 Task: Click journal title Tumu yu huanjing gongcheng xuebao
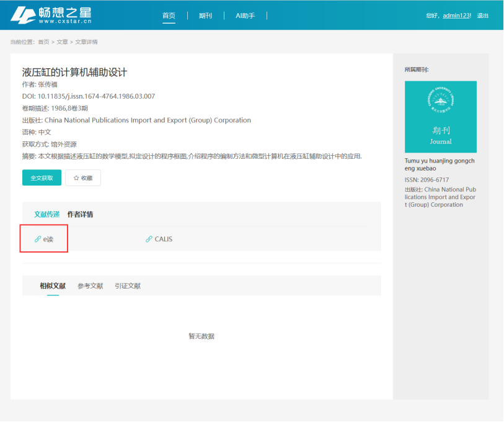tap(440, 164)
